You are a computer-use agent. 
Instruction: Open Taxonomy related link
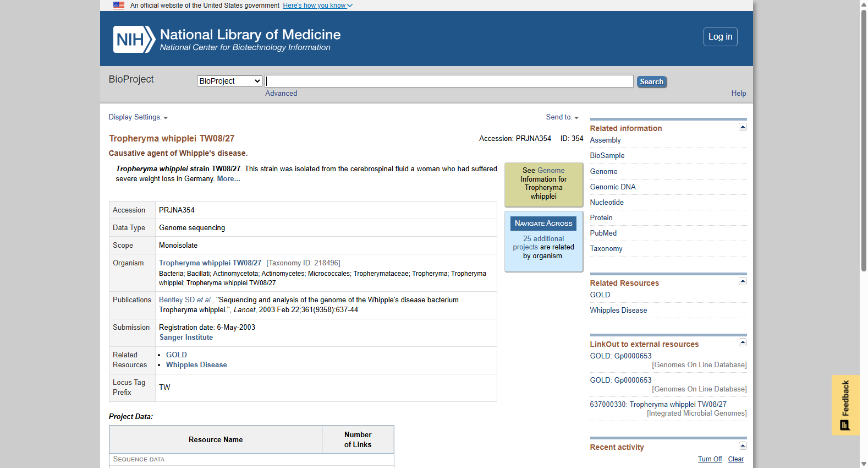[606, 249]
